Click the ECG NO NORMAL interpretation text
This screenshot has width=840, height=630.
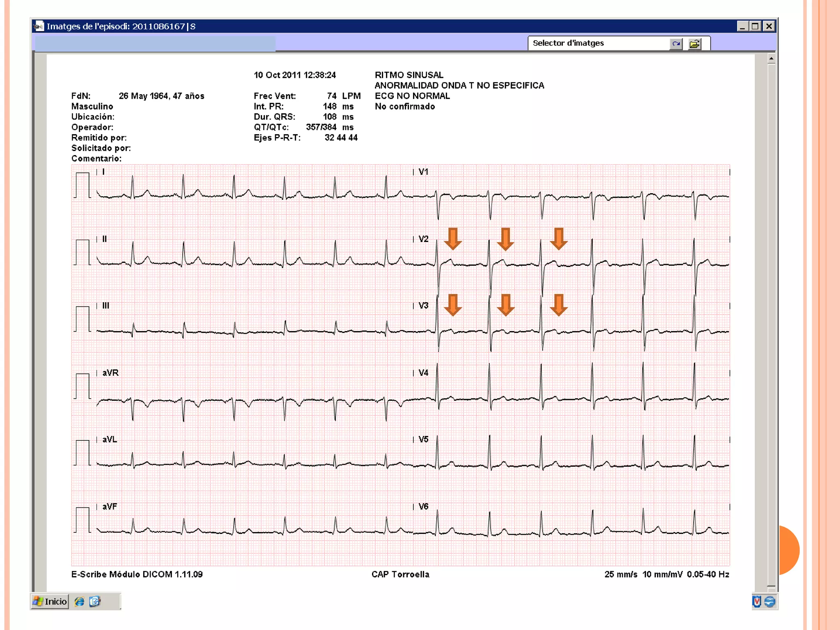click(412, 96)
